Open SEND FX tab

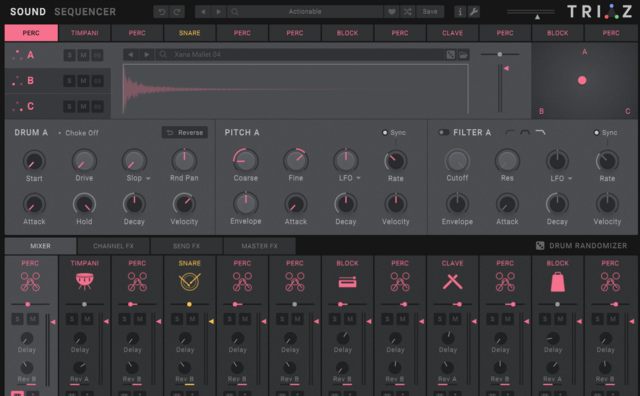click(x=186, y=246)
